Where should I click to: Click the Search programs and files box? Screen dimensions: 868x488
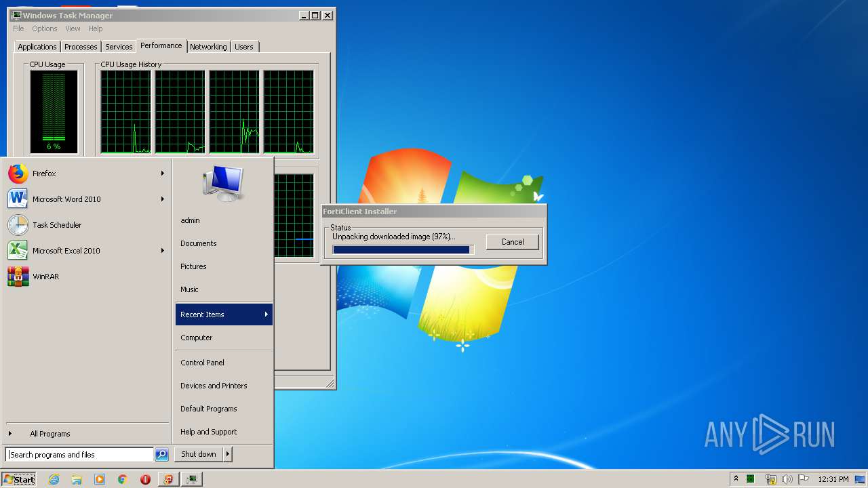79,455
